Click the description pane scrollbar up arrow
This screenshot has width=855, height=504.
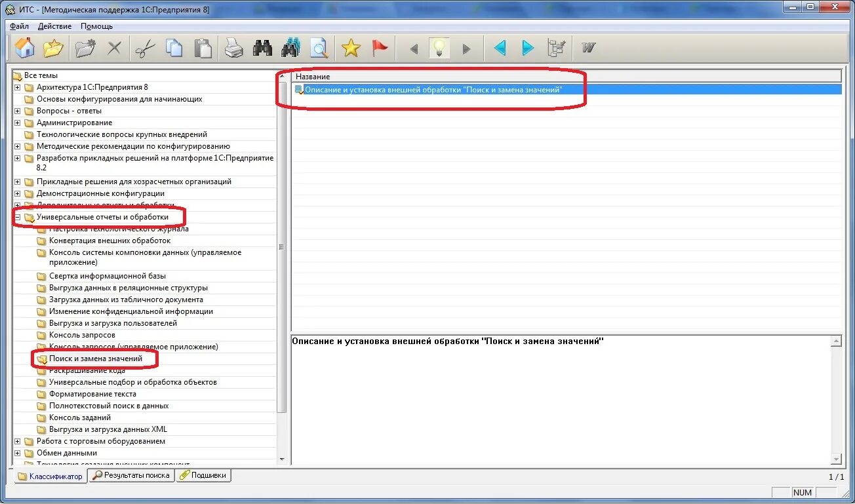(x=836, y=341)
